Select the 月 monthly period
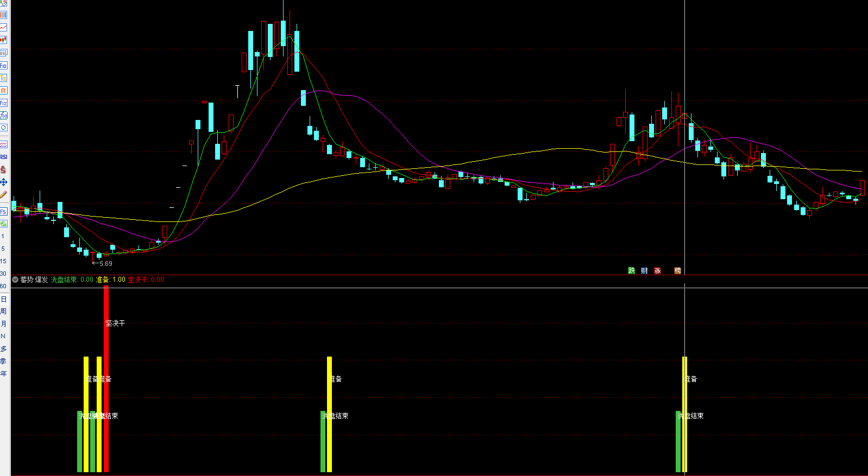Screen dimensions: 868x476 [3, 323]
